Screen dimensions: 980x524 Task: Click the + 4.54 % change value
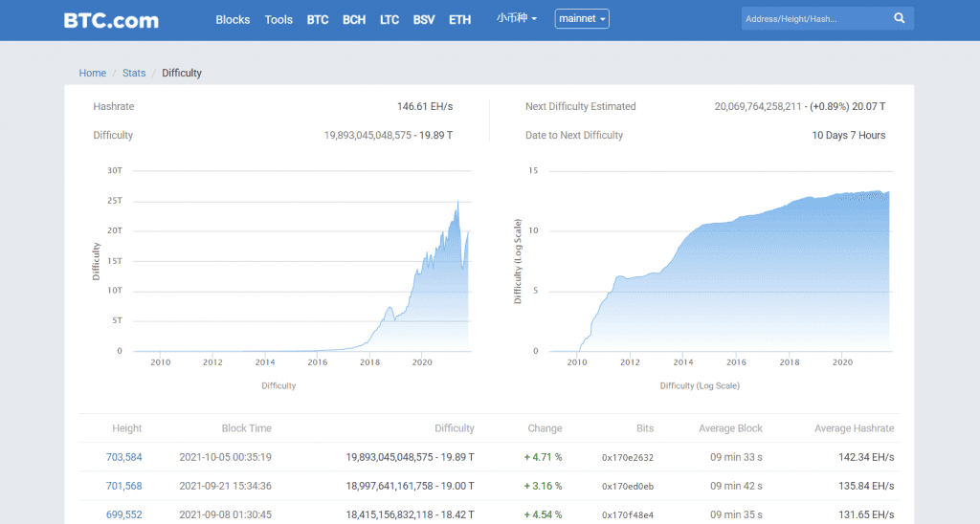[x=544, y=514]
